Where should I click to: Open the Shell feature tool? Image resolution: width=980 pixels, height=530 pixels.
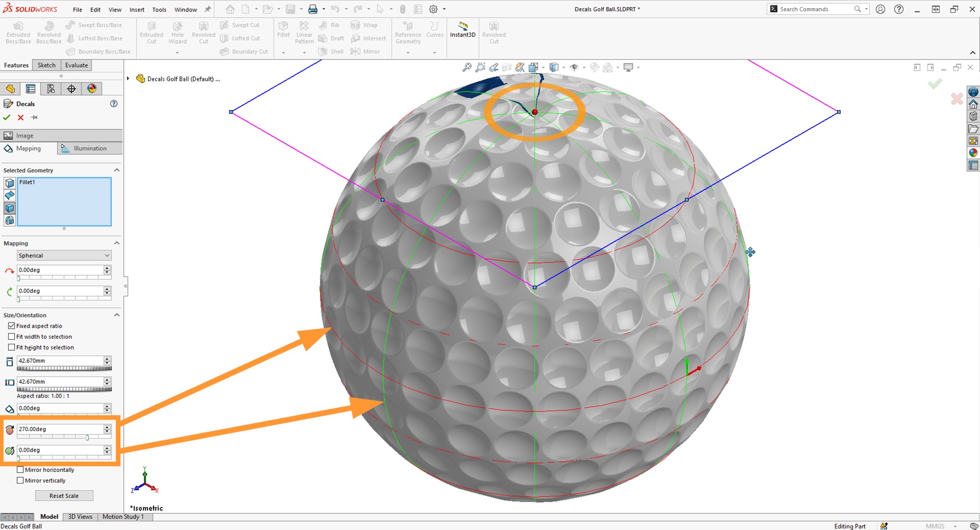pyautogui.click(x=331, y=51)
